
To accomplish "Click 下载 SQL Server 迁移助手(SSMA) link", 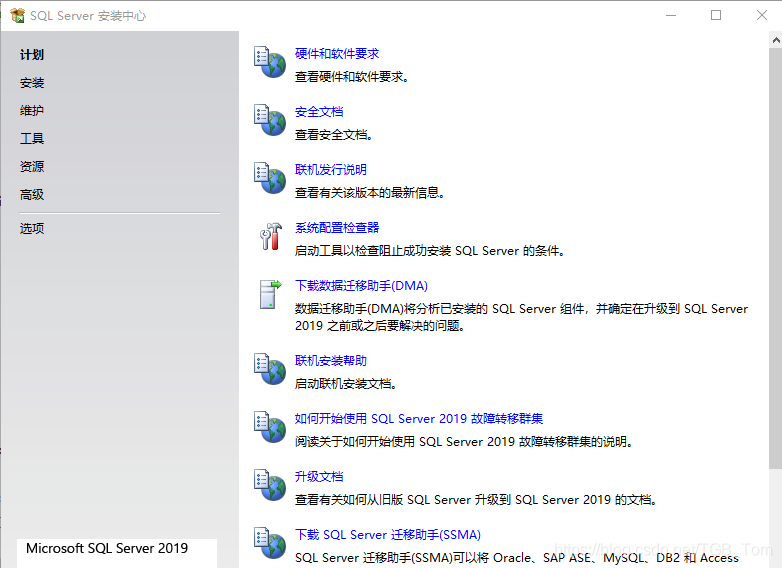I will (x=388, y=535).
